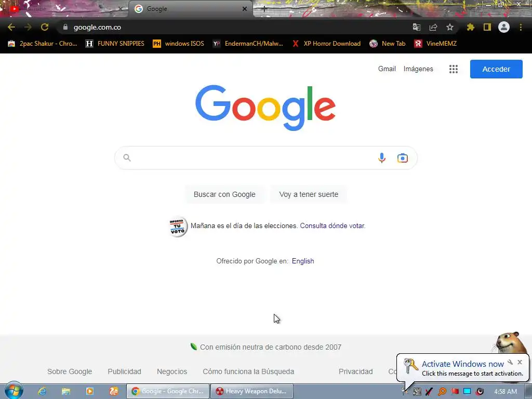Close the Activate Windows balloon
This screenshot has width=532, height=399.
520,362
